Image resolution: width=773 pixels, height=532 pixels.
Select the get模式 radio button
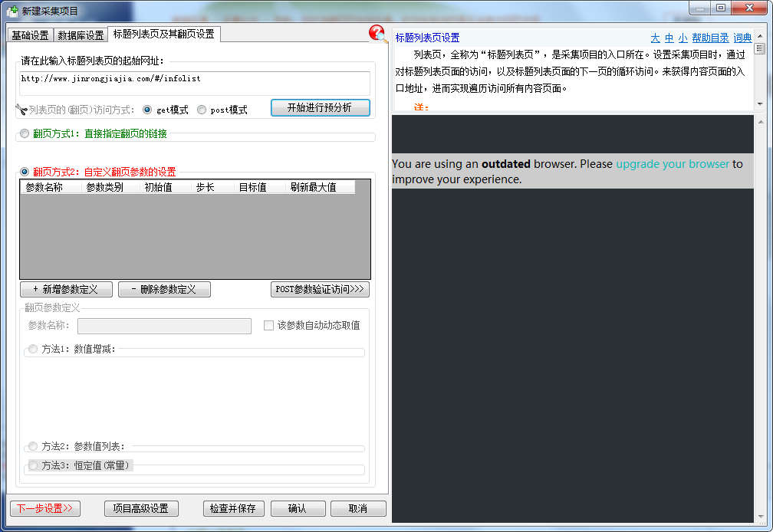tap(147, 110)
